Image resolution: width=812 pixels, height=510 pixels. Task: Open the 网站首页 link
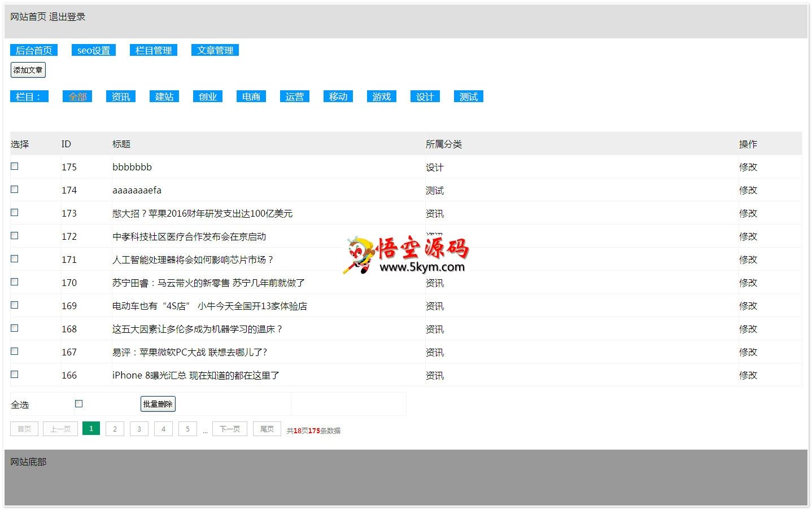28,17
